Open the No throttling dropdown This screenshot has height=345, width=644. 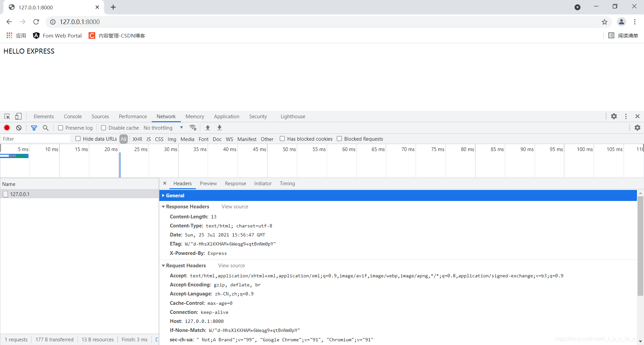[x=163, y=128]
